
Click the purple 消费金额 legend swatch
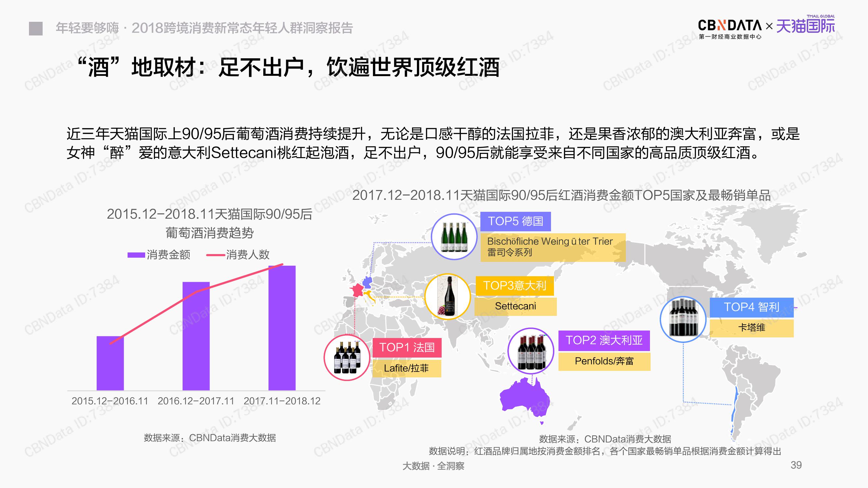pos(136,255)
